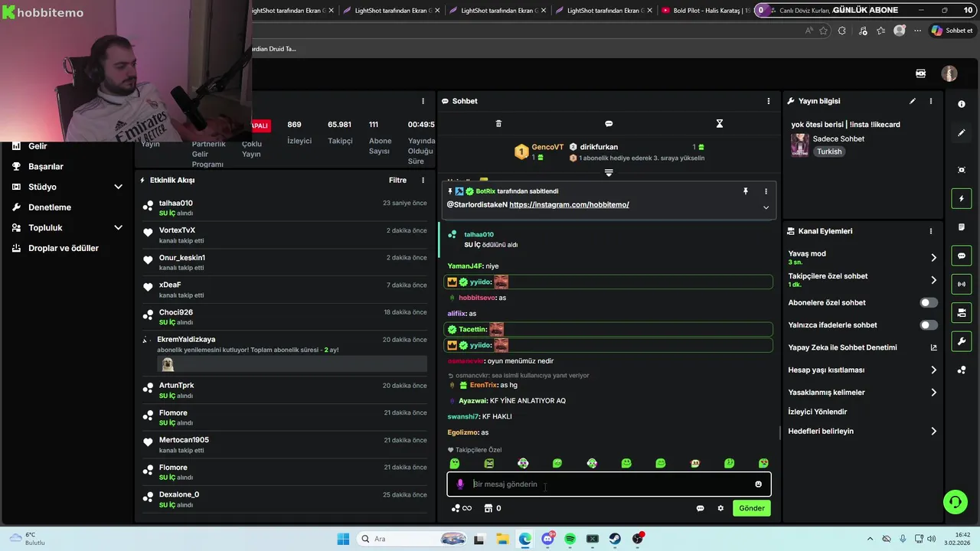Click the wrench icon in right sidebar
The width and height of the screenshot is (980, 551).
point(962,341)
